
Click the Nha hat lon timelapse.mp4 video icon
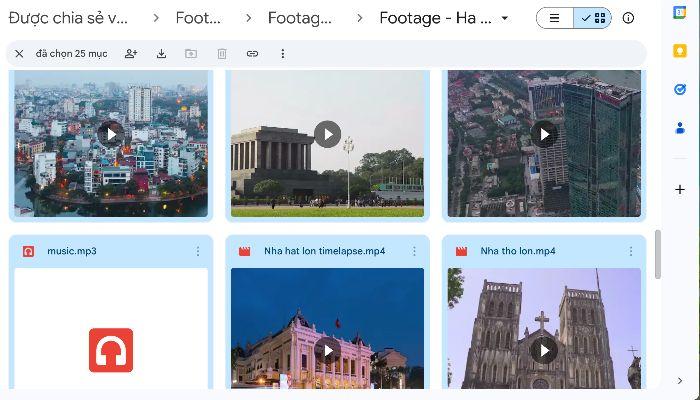point(245,251)
